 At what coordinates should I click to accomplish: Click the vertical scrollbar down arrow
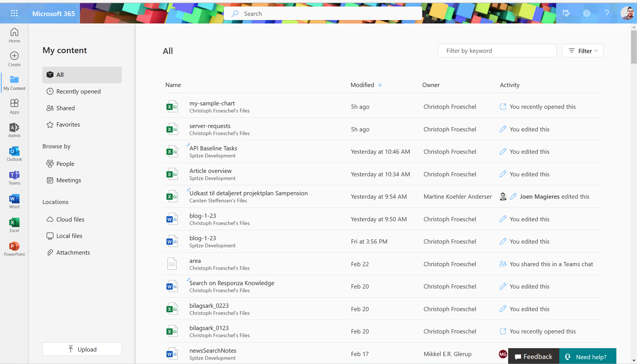(x=634, y=361)
